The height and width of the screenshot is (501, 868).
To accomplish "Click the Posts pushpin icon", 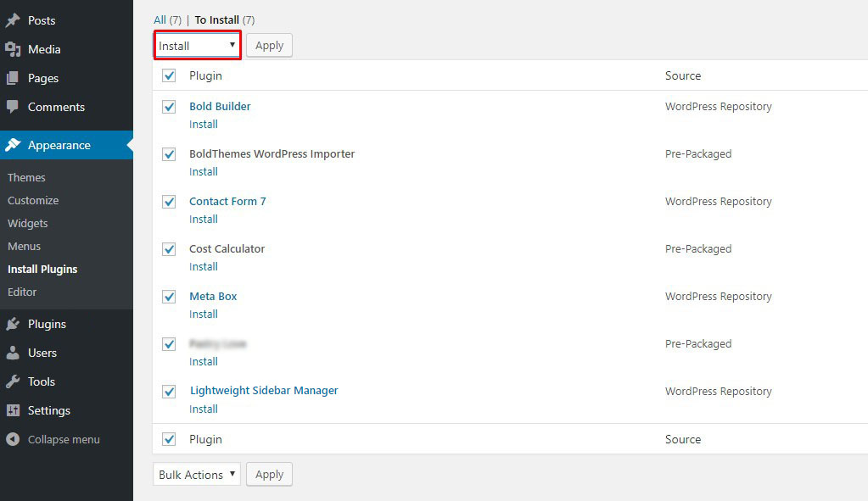I will (13, 20).
